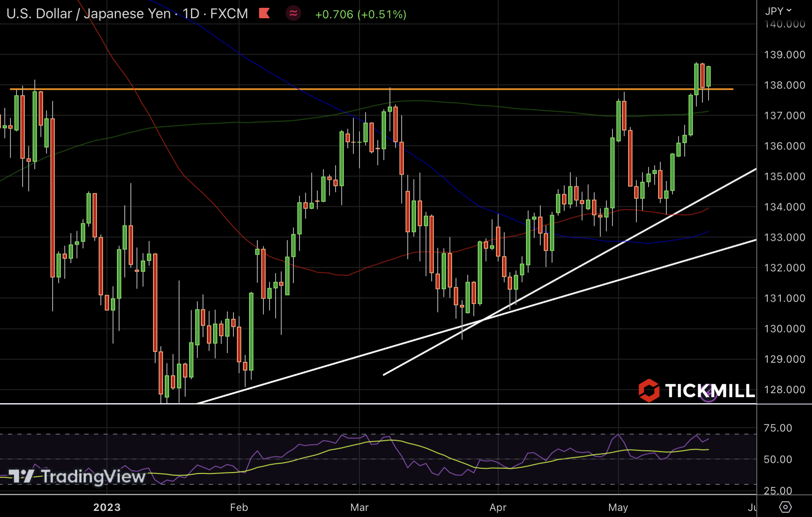Click the May label on time axis

click(618, 507)
